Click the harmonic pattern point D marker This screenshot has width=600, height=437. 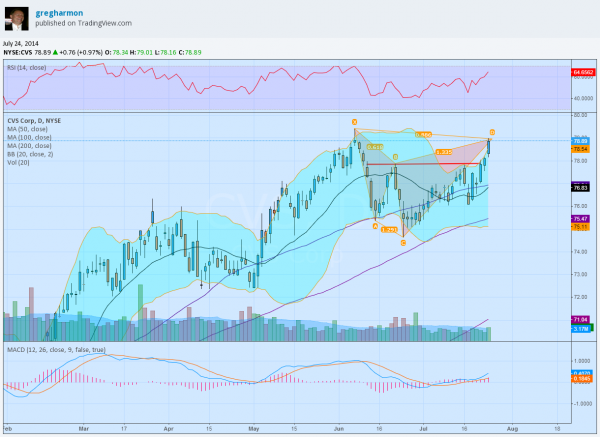coord(492,132)
